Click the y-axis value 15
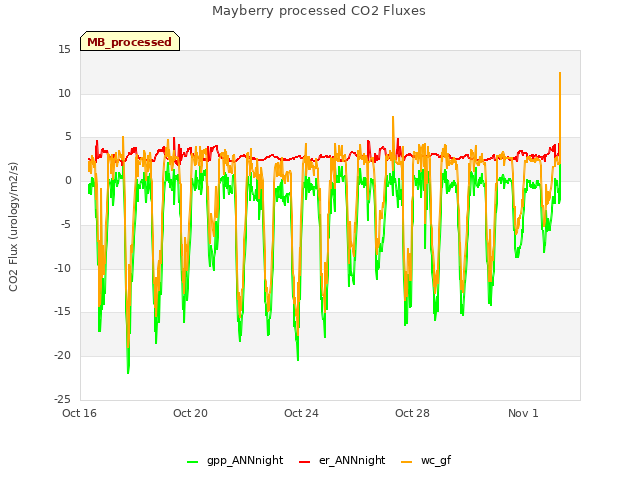This screenshot has width=640, height=480. pos(64,50)
